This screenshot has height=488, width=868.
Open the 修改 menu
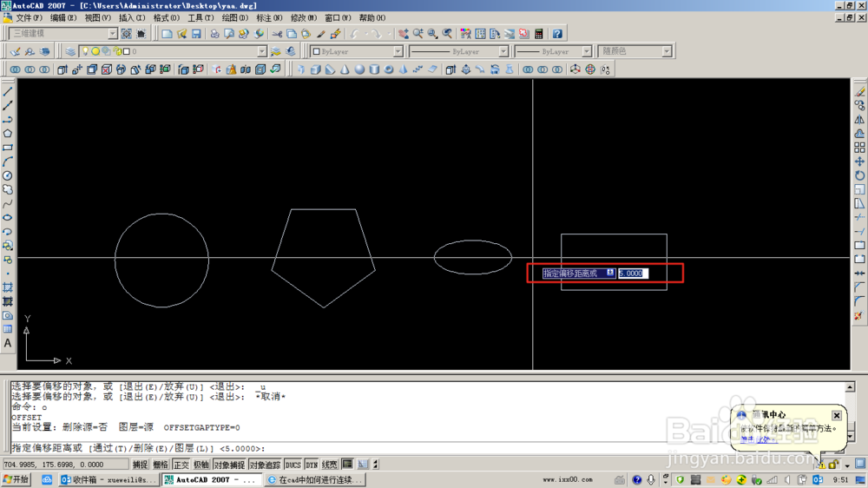pyautogui.click(x=303, y=17)
